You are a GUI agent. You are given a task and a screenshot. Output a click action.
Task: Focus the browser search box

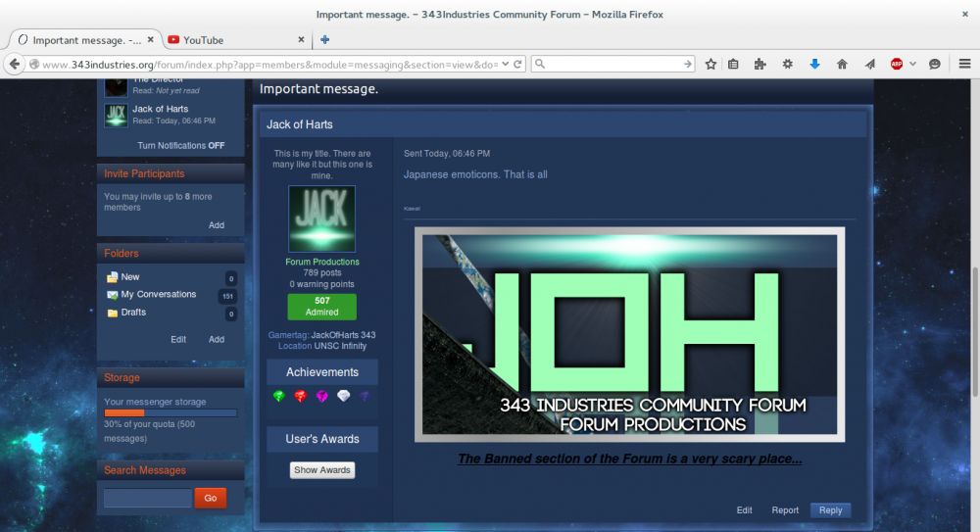(613, 65)
